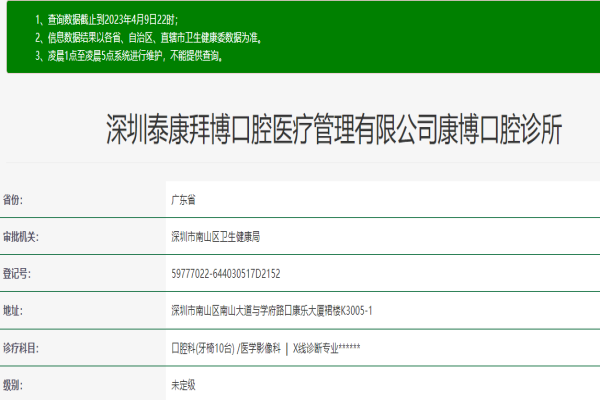The width and height of the screenshot is (600, 400).
Task: Click the 诊疗科目 row label
Action: click(x=20, y=347)
